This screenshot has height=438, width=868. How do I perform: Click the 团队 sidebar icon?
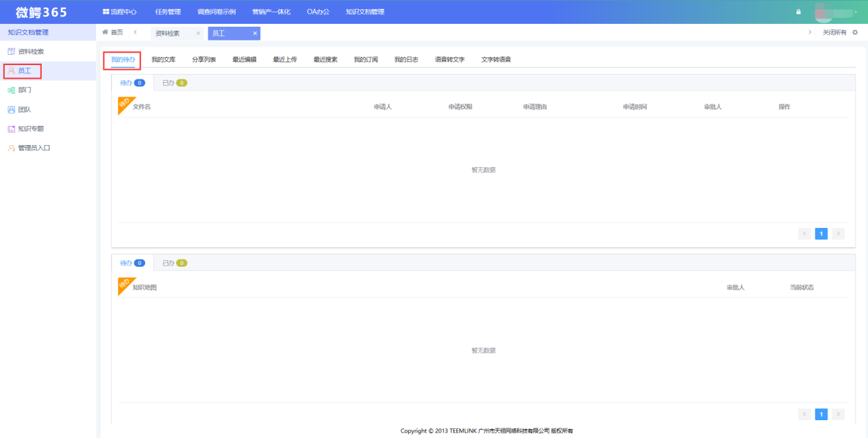click(11, 109)
